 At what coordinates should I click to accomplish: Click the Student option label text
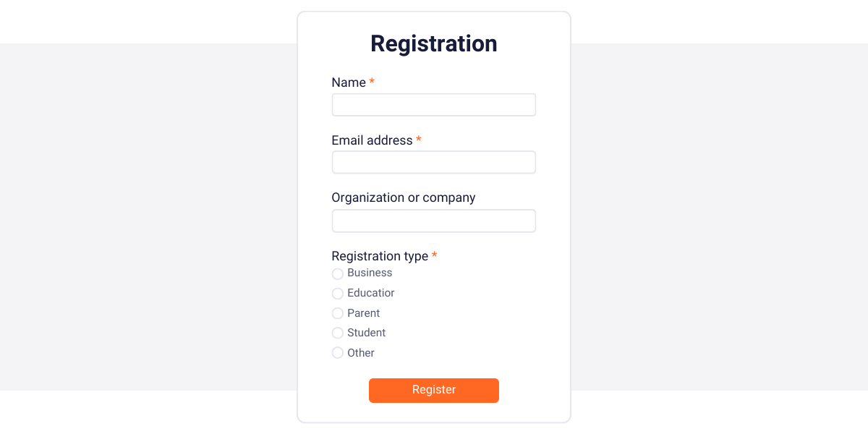(367, 333)
